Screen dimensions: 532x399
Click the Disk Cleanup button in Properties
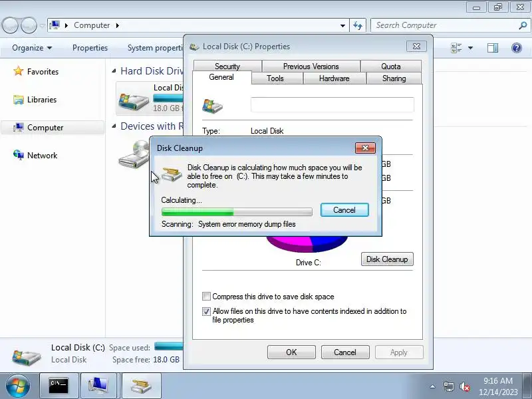387,259
